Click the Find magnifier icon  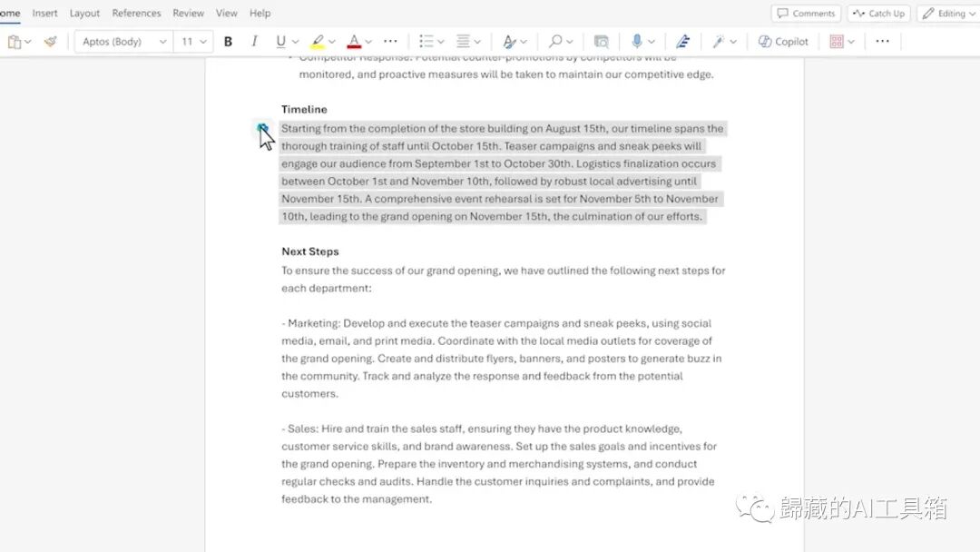tap(555, 42)
